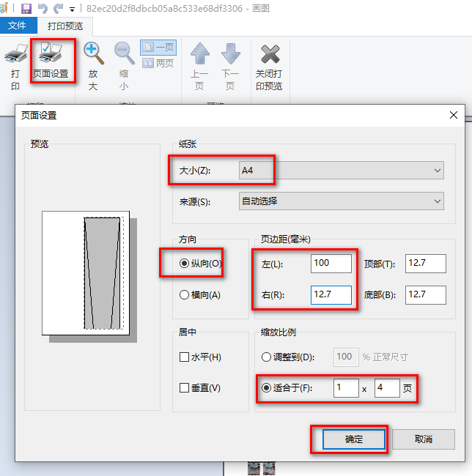
Task: Select Portrait (纵向) orientation
Action: [184, 264]
